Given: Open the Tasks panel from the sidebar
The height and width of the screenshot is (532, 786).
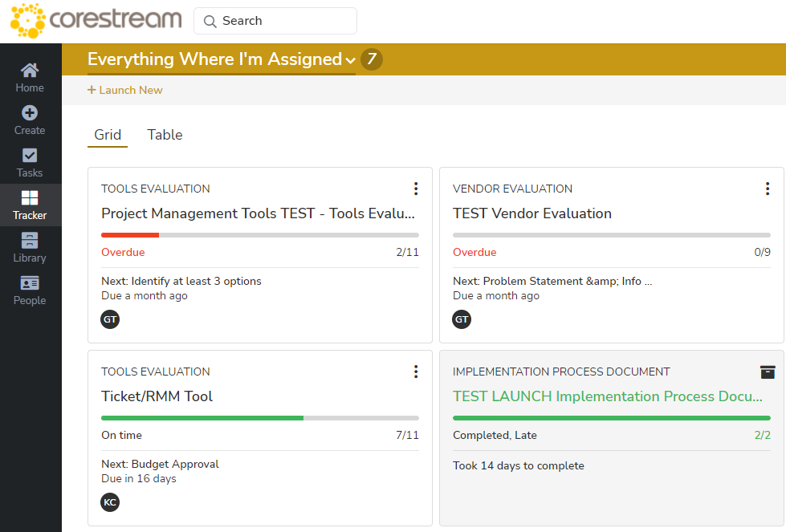Looking at the screenshot, I should (29, 161).
